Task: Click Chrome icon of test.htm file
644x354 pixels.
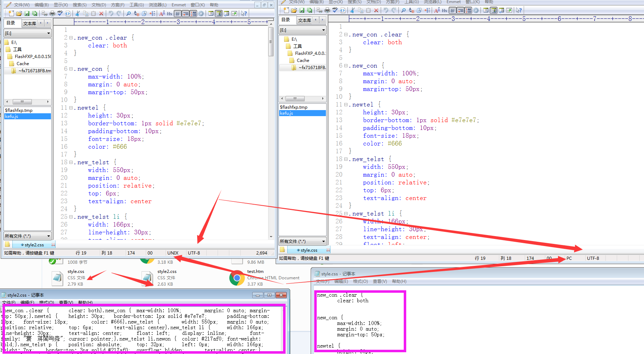Action: (x=237, y=278)
